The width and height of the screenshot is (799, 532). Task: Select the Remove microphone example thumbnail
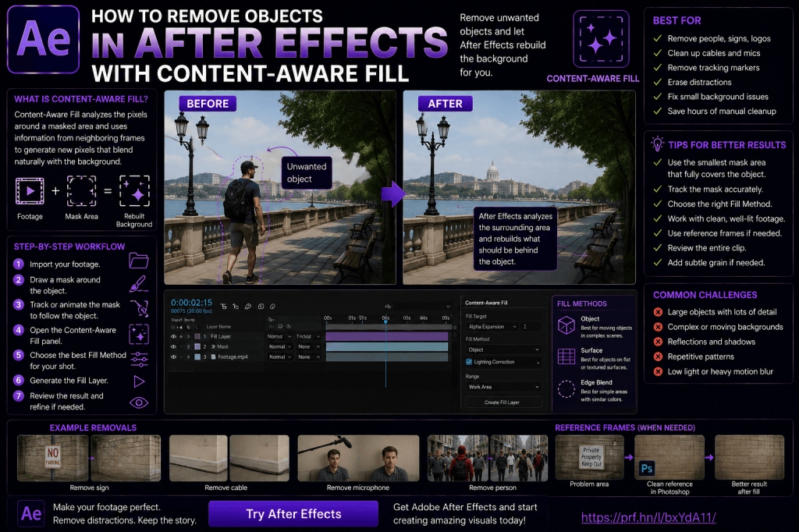pyautogui.click(x=358, y=458)
